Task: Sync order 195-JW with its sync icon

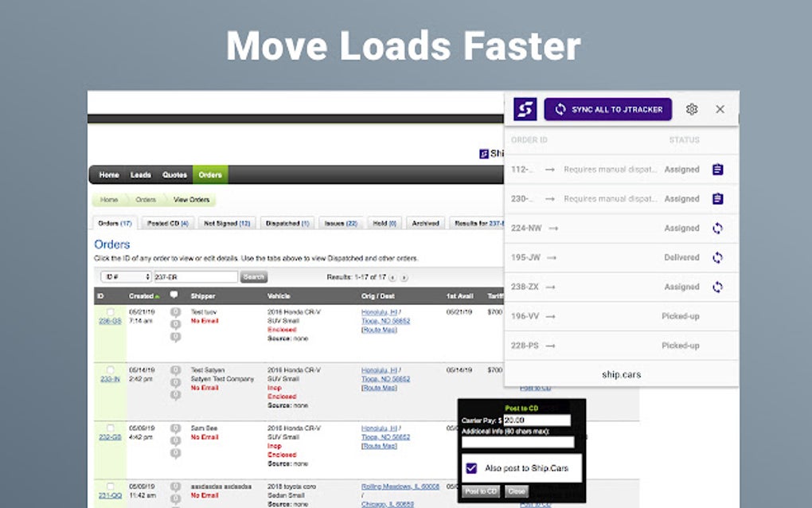Action: click(717, 257)
